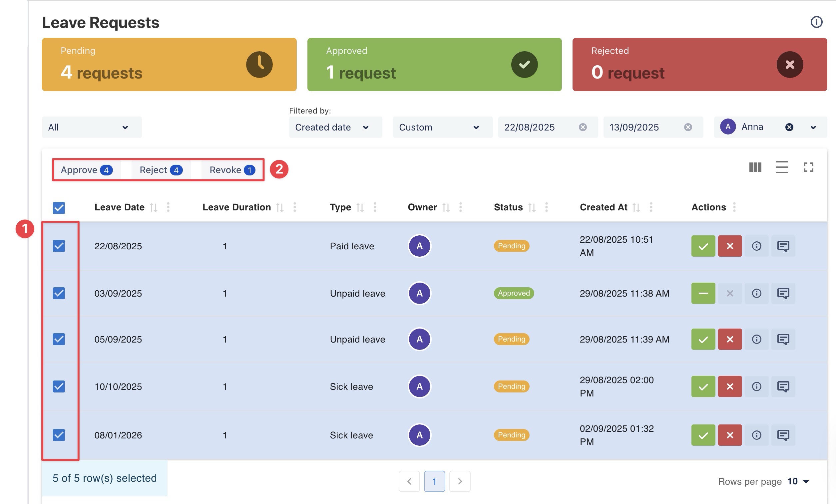Expand the Created date filter dropdown
The image size is (836, 504).
(x=335, y=127)
